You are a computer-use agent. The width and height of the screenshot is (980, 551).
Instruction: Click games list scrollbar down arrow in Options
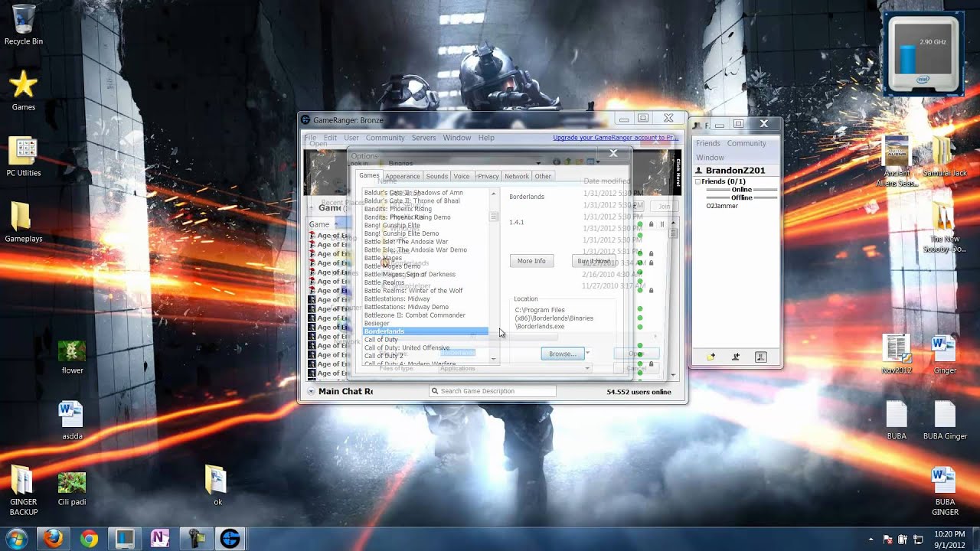493,358
